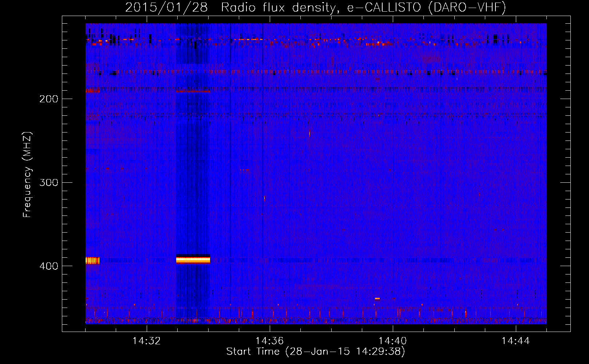Click the 'Start Time (28-Jan-15 14:29:38)' label
This screenshot has height=364, width=589.
point(316,352)
